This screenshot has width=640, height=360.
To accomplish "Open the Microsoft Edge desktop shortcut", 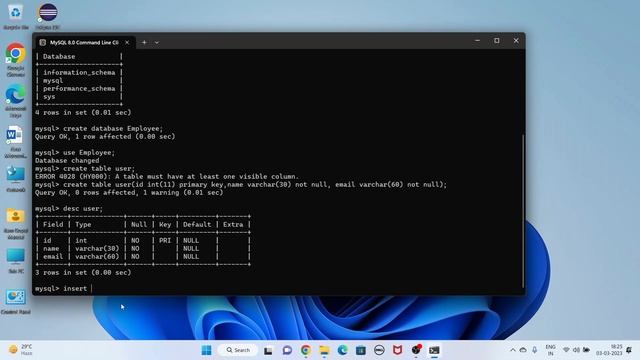I will 16,100.
